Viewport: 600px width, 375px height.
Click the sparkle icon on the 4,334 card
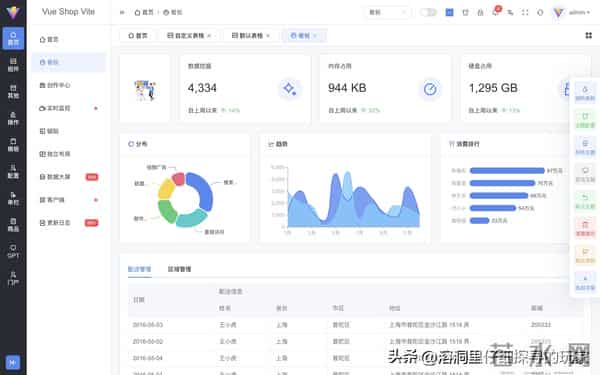[290, 89]
